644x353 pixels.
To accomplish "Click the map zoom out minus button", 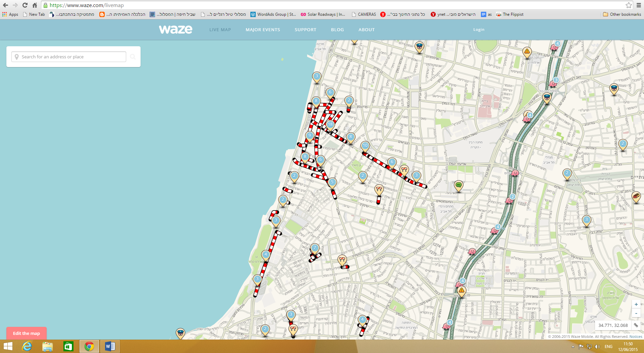I will [x=636, y=313].
